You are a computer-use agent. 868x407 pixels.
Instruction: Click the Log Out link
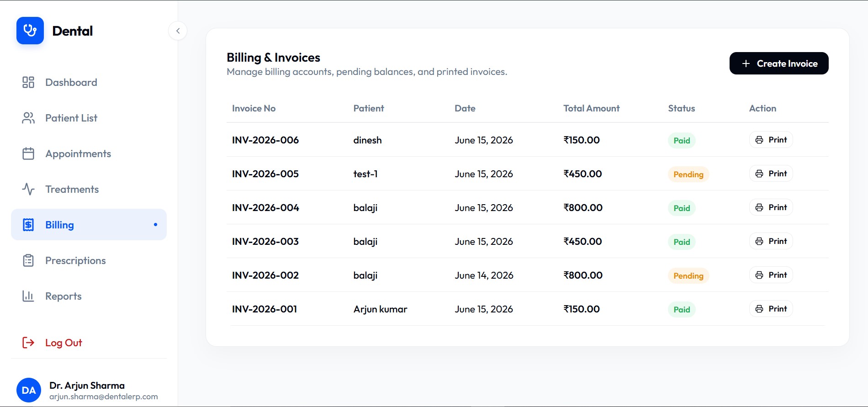point(64,343)
